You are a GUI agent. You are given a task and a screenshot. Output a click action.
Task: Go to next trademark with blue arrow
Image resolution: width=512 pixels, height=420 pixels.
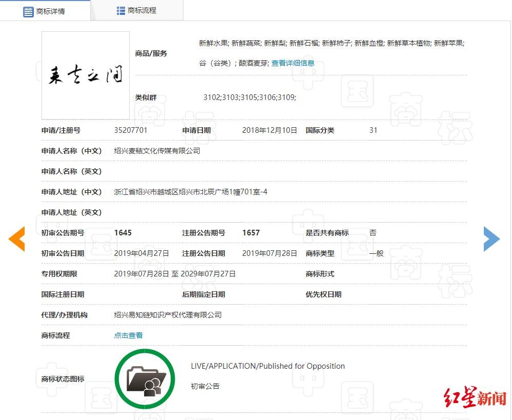[491, 239]
